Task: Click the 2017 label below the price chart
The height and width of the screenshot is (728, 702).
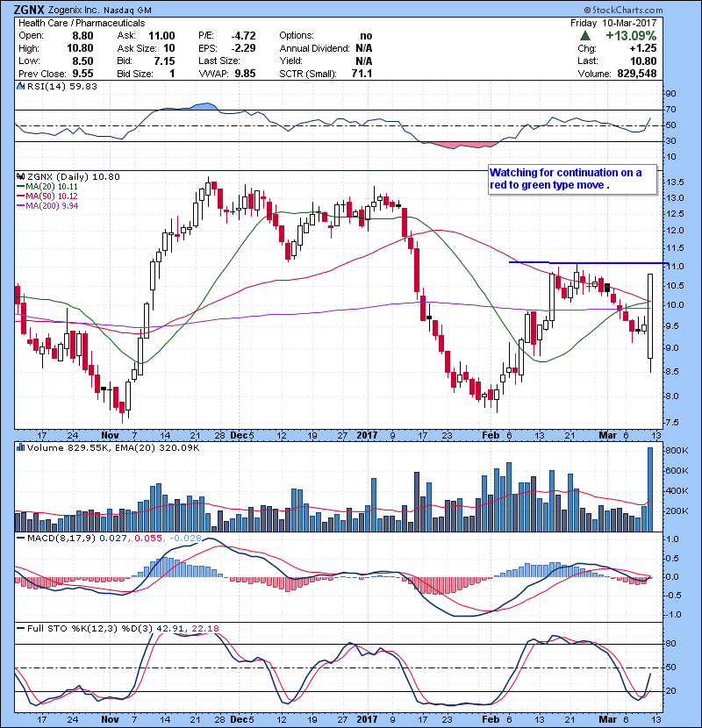Action: pyautogui.click(x=367, y=436)
